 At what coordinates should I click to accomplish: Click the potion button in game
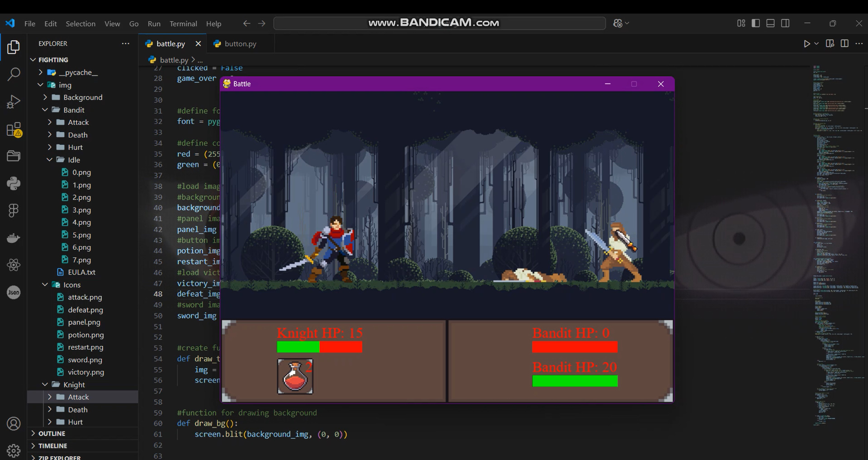pos(295,376)
